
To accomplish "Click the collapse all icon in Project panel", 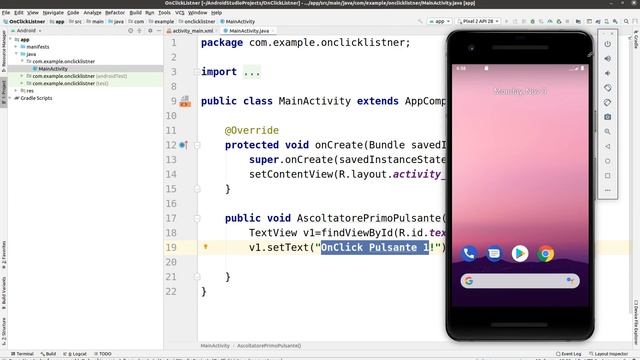I will tap(140, 31).
